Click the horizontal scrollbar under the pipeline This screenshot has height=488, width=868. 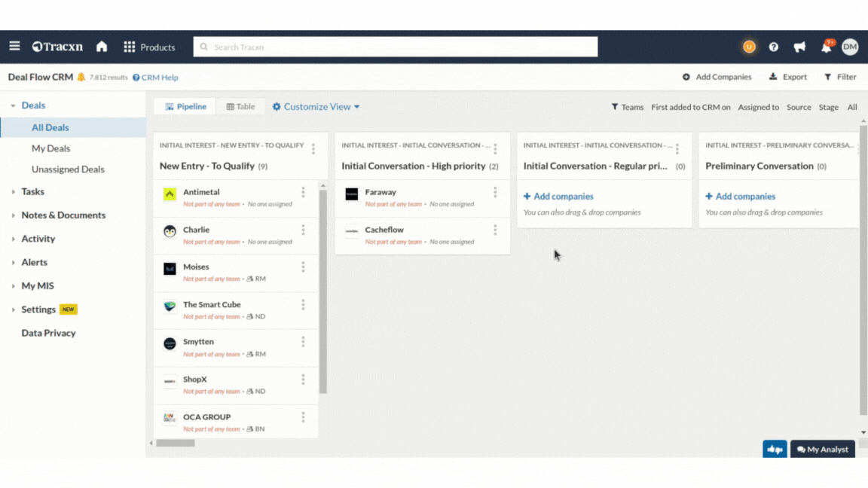coord(175,444)
